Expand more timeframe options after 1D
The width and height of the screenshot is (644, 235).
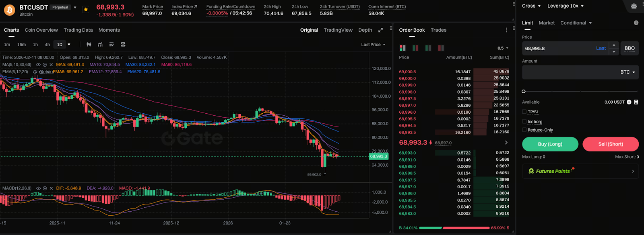69,45
